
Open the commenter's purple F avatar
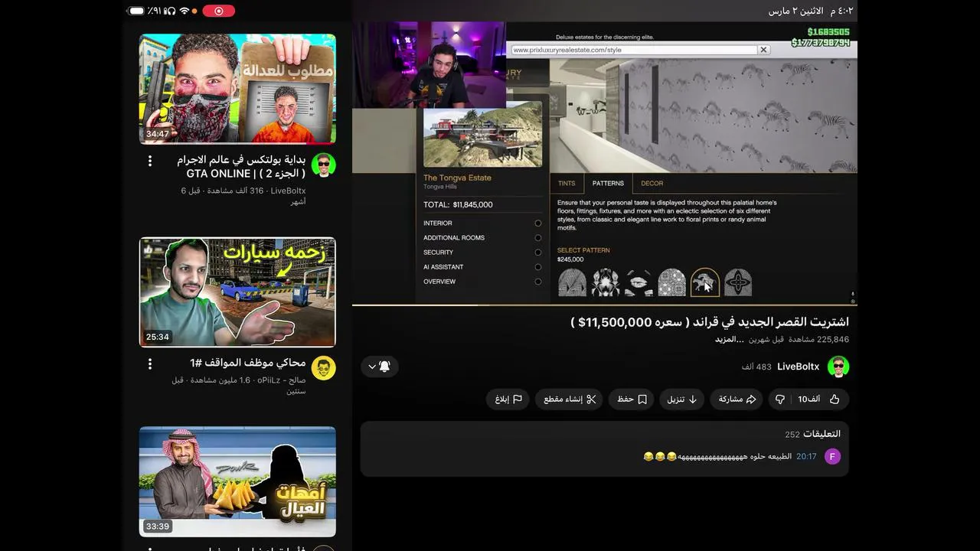(832, 457)
